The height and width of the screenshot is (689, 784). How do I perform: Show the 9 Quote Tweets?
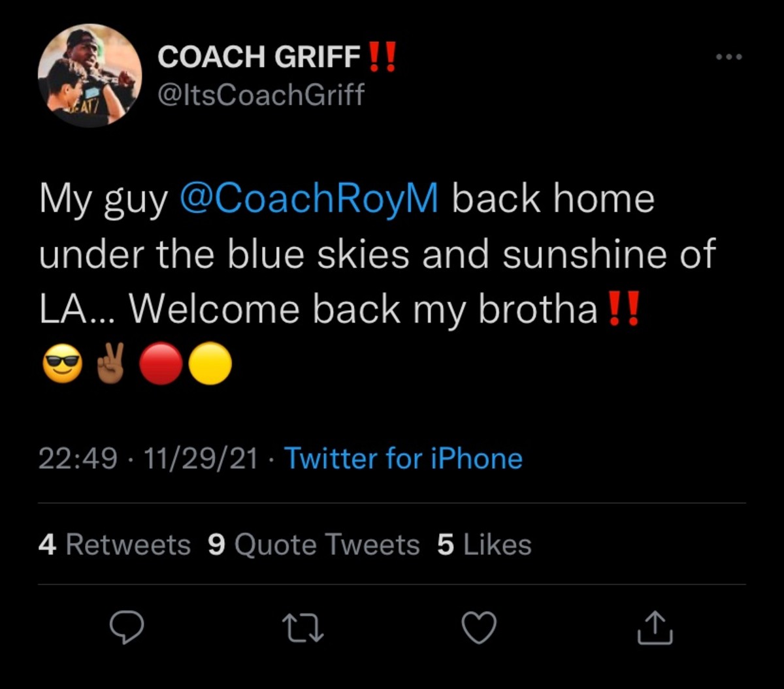pyautogui.click(x=314, y=544)
